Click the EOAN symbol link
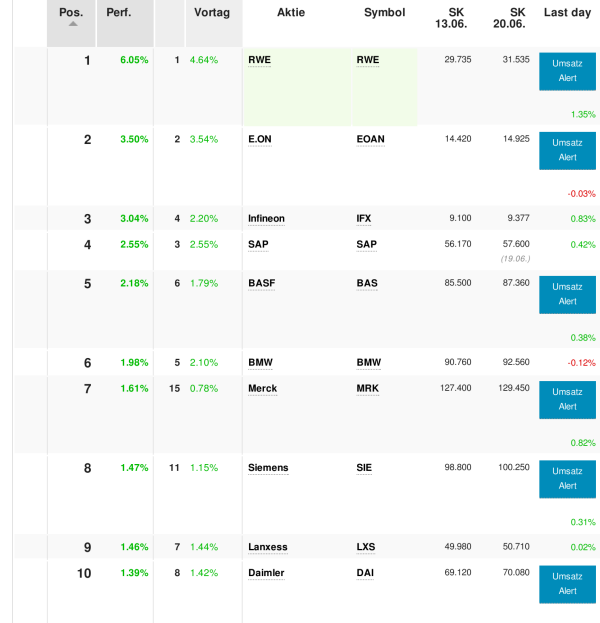This screenshot has height=623, width=600. (370, 139)
